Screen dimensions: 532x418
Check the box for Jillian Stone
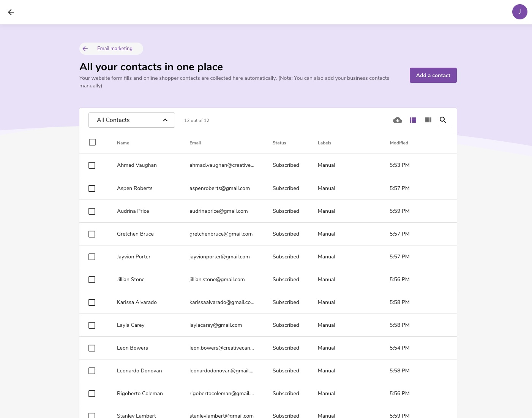(92, 280)
